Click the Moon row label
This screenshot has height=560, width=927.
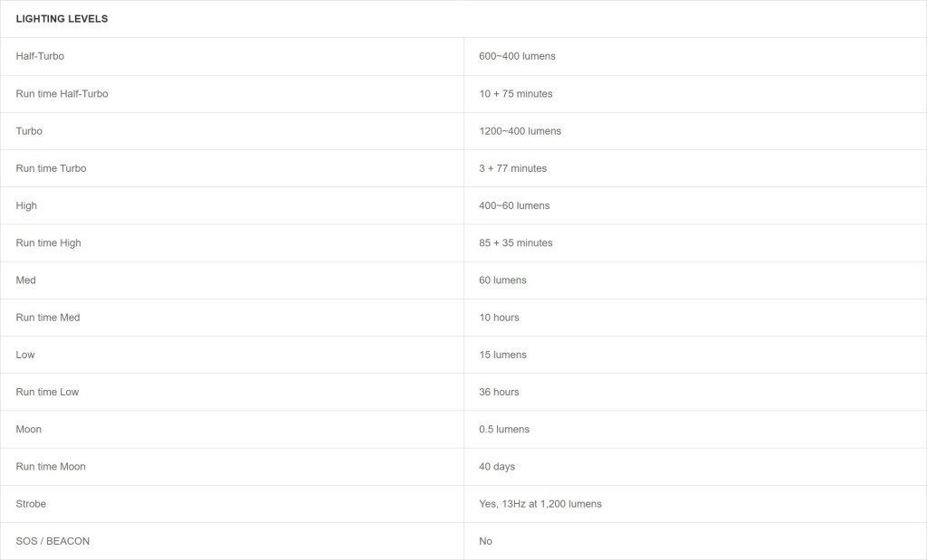28,430
